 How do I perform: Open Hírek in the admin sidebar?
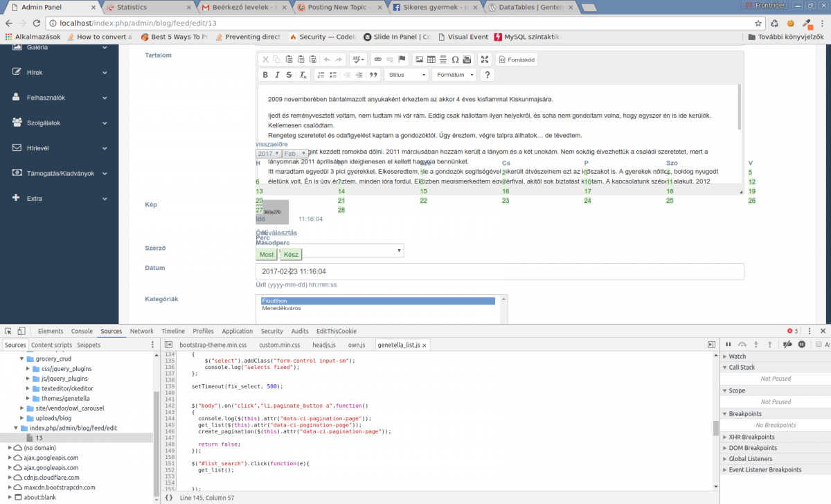click(x=59, y=71)
